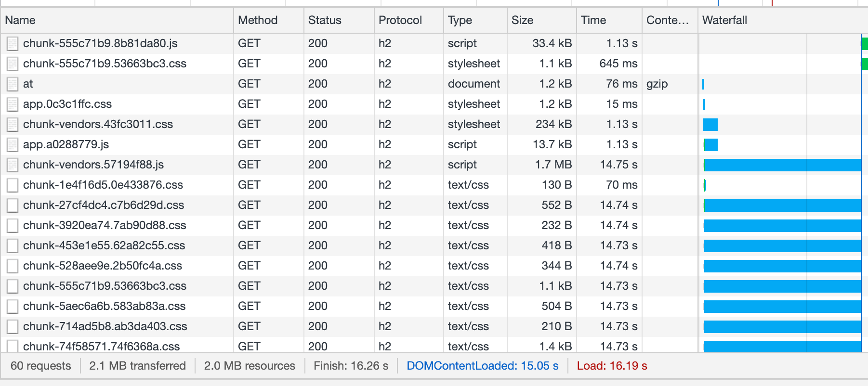This screenshot has height=386, width=868.
Task: Sort by the Protocol column header
Action: [409, 20]
